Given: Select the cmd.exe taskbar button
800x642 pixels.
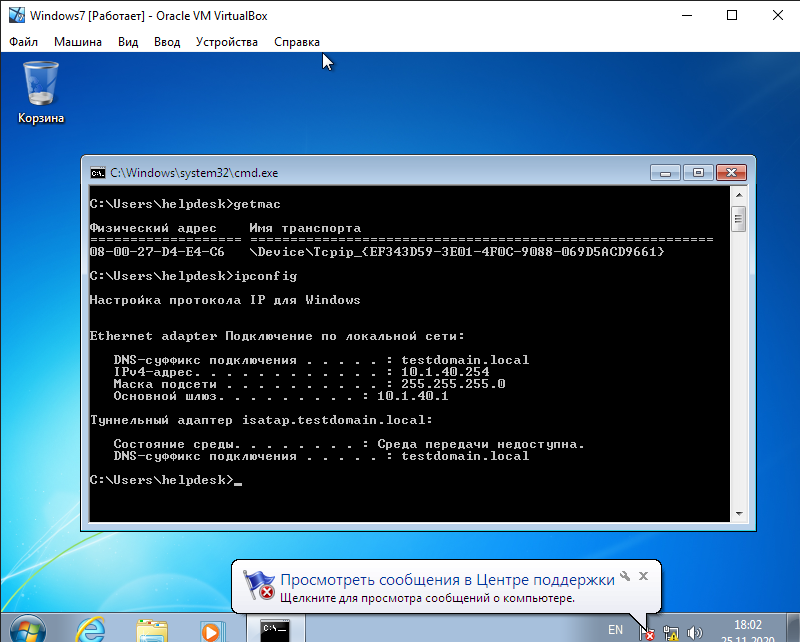Looking at the screenshot, I should point(275,630).
